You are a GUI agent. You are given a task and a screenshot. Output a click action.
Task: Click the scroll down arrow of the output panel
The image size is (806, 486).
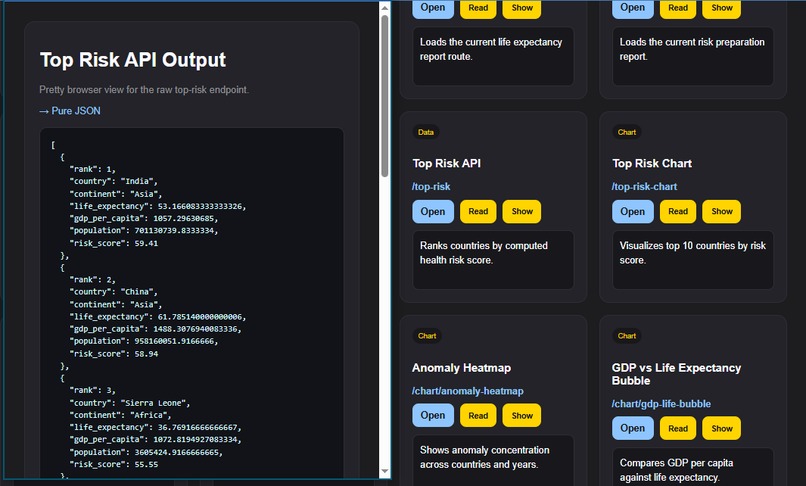tap(384, 471)
